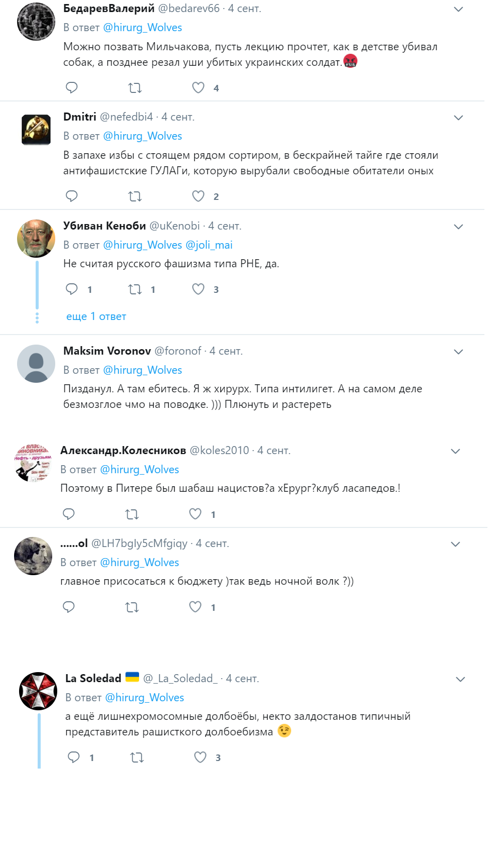Show the 'еще 1 ответ' hidden reply

click(x=96, y=316)
